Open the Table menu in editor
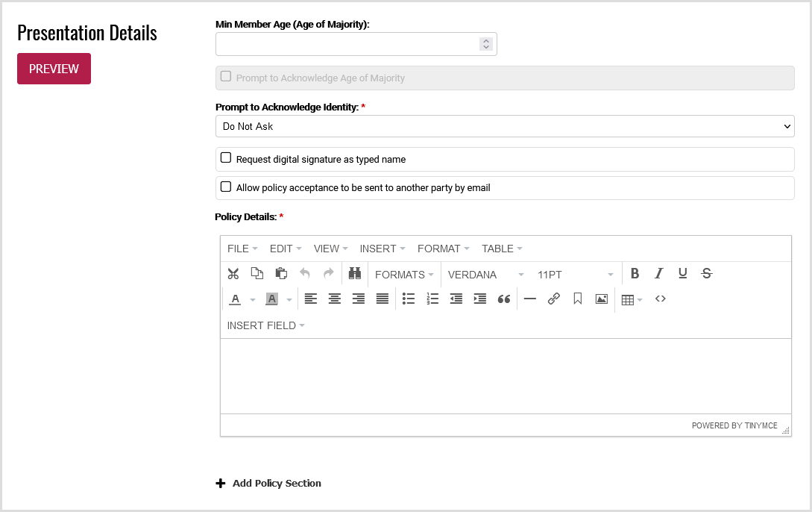Screen dimensions: 812x512 coord(501,249)
